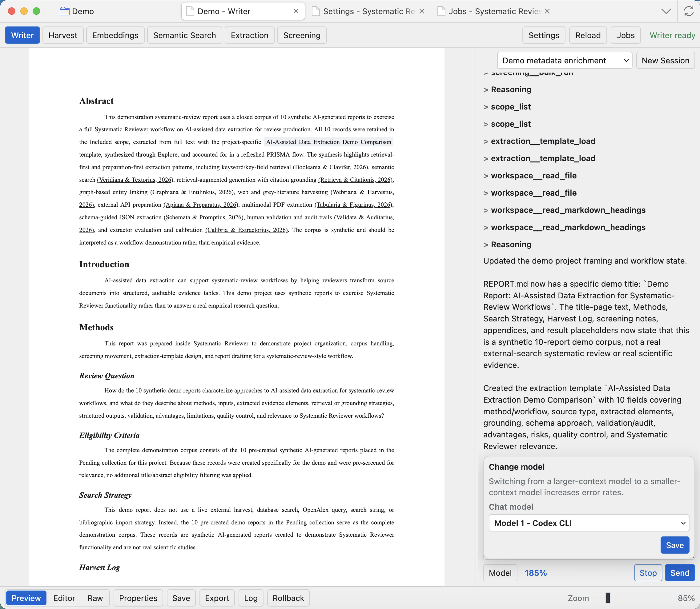The width and height of the screenshot is (700, 609).
Task: Open the Graphiana & Entilinkus, 2026 citation
Action: 192,192
